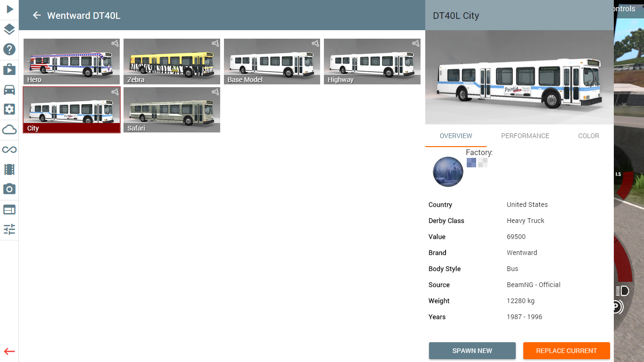This screenshot has width=644, height=362.
Task: Switch to the Overview tab
Action: coord(456,136)
